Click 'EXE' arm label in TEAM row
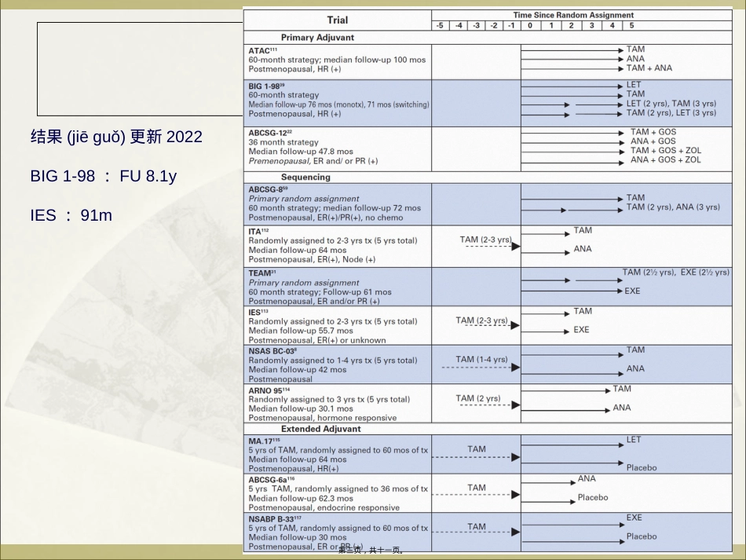This screenshot has height=560, width=746. [x=632, y=291]
